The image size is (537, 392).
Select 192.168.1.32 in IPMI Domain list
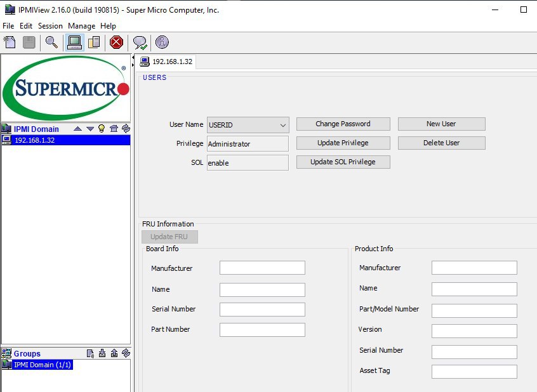tap(66, 140)
